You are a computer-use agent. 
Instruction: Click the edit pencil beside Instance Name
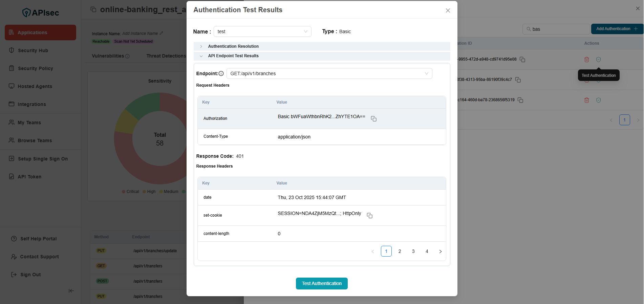click(x=162, y=33)
